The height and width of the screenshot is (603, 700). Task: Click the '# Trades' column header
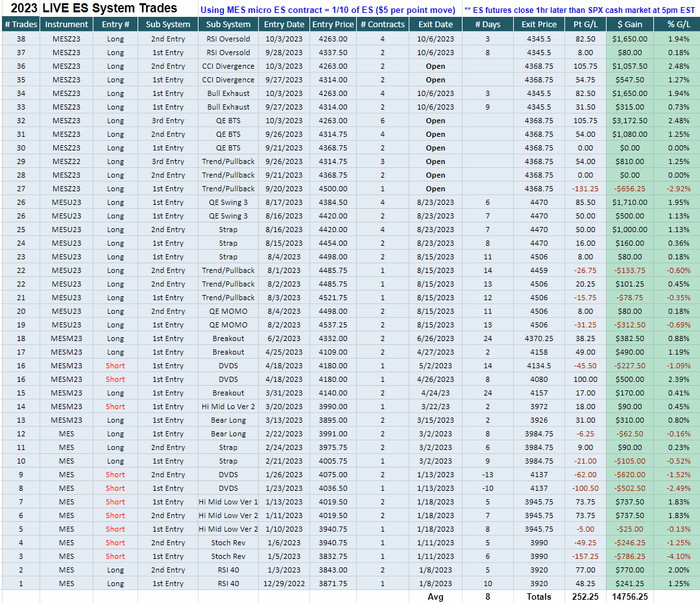[21, 25]
